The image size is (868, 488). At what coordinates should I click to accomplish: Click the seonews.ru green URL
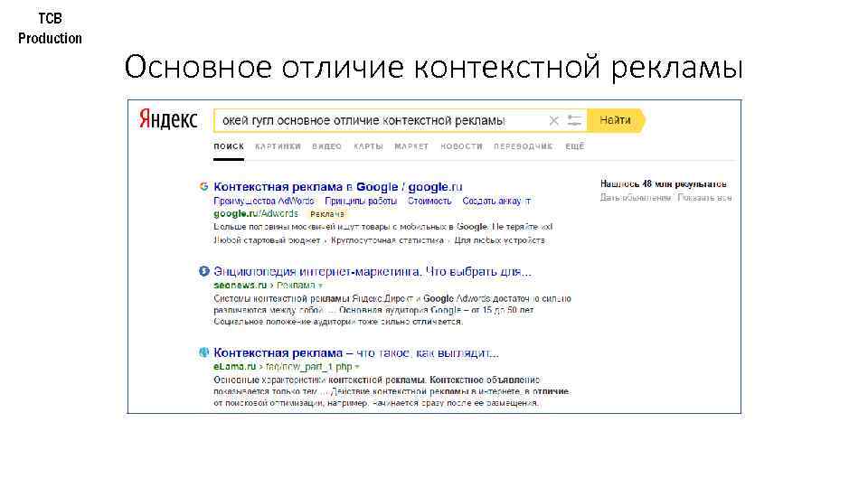click(241, 286)
